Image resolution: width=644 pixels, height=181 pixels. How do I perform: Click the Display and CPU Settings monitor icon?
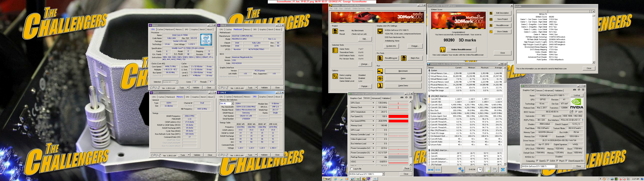click(x=380, y=32)
